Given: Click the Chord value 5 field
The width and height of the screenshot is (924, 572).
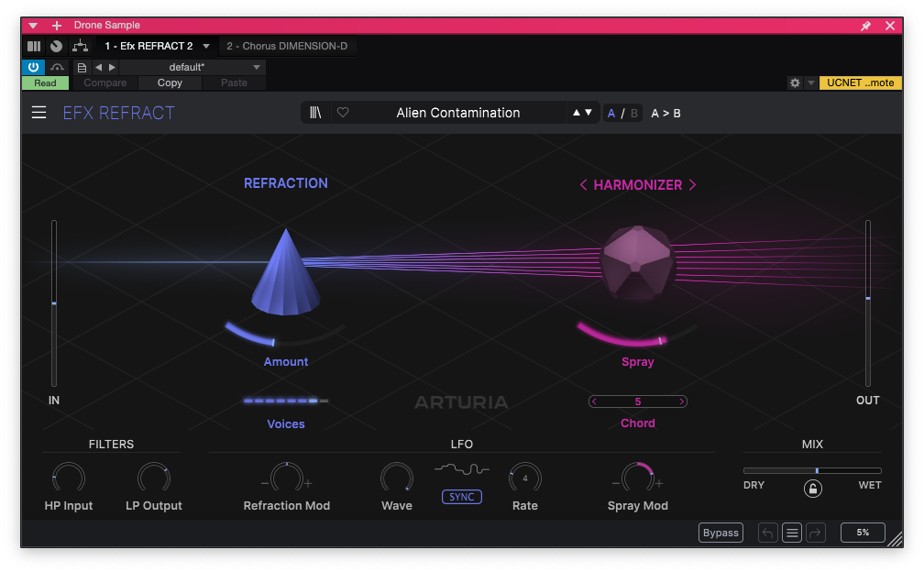Looking at the screenshot, I should pos(638,401).
